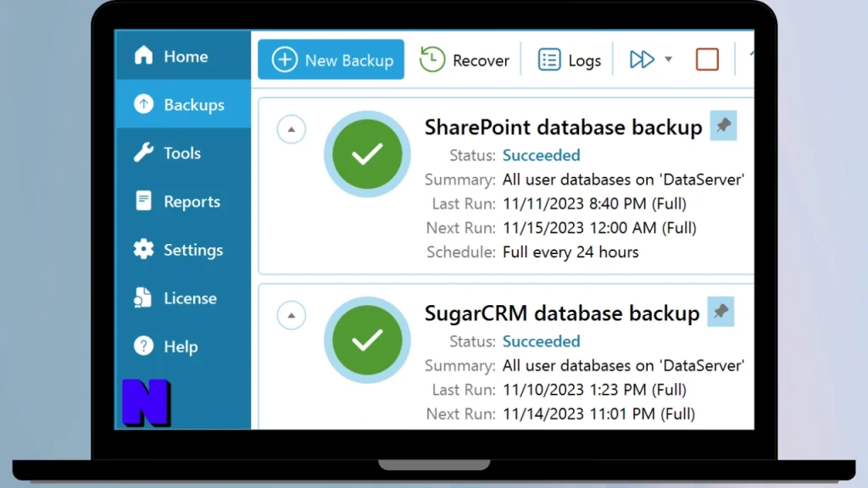Screen dimensions: 868x488
Task: Click the Recover button
Action: [464, 60]
